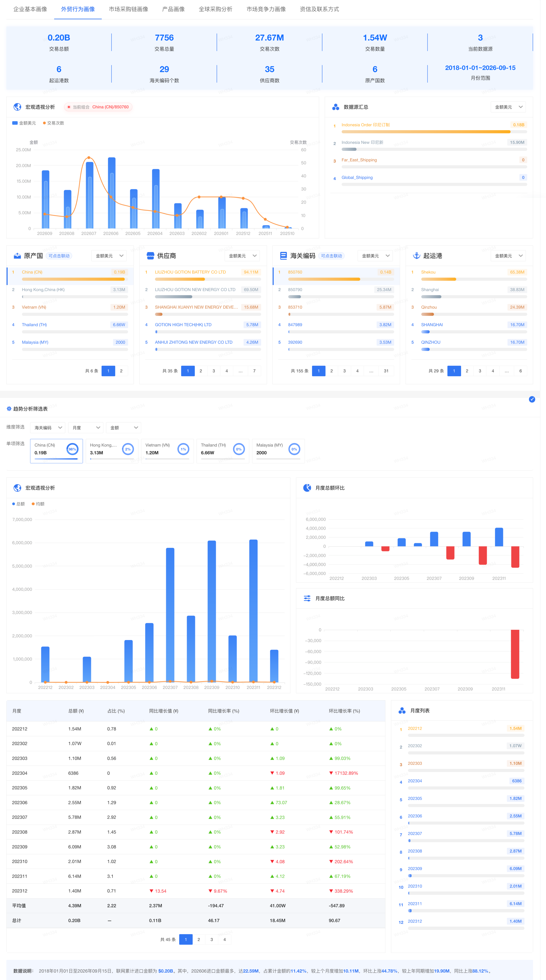Go to page 3 of monthly table
This screenshot has height=980, width=546.
pos(212,939)
